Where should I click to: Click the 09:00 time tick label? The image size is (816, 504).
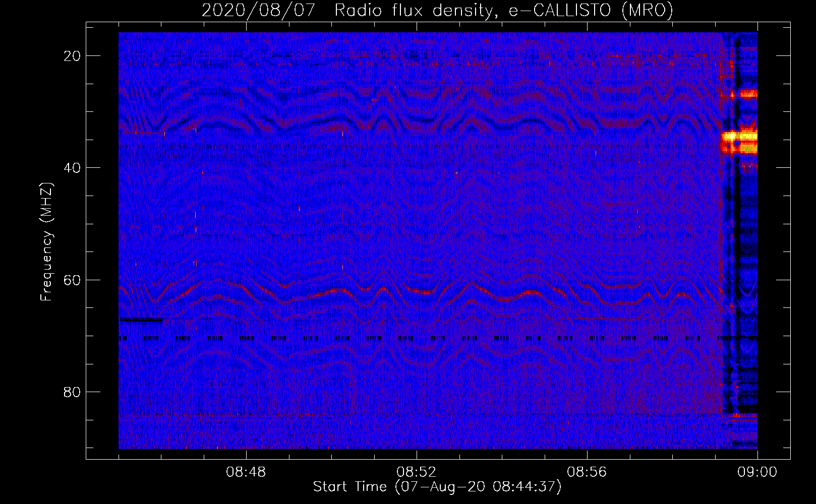tap(757, 472)
